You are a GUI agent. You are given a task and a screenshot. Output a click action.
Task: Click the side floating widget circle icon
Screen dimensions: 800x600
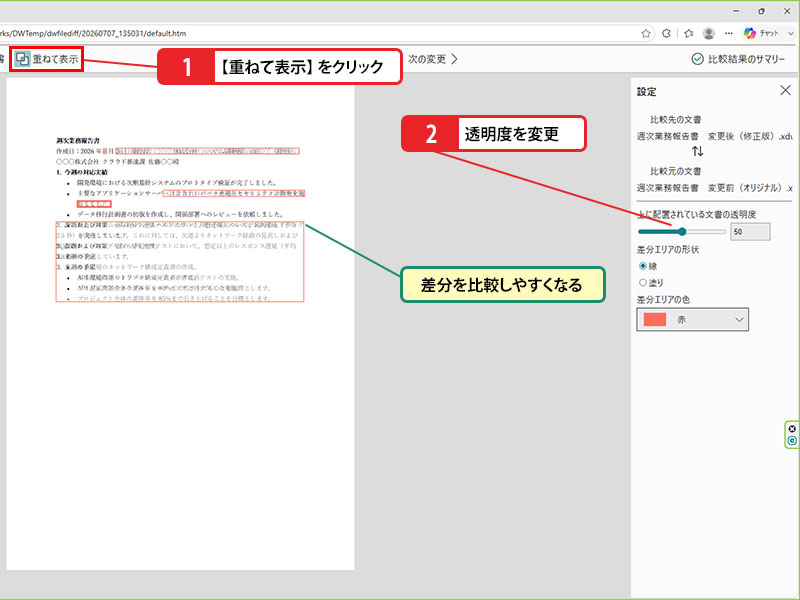(792, 440)
